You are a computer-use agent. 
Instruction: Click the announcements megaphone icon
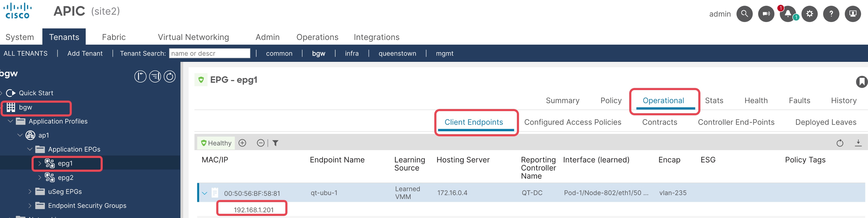tap(766, 14)
